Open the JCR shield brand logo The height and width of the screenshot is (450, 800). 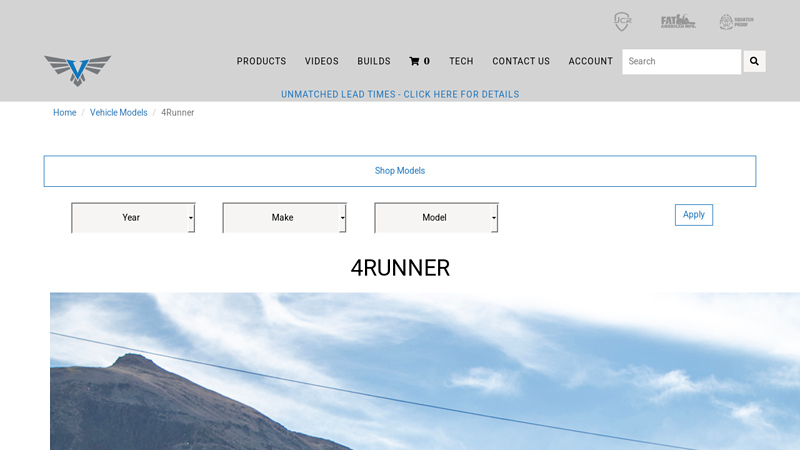pos(622,22)
